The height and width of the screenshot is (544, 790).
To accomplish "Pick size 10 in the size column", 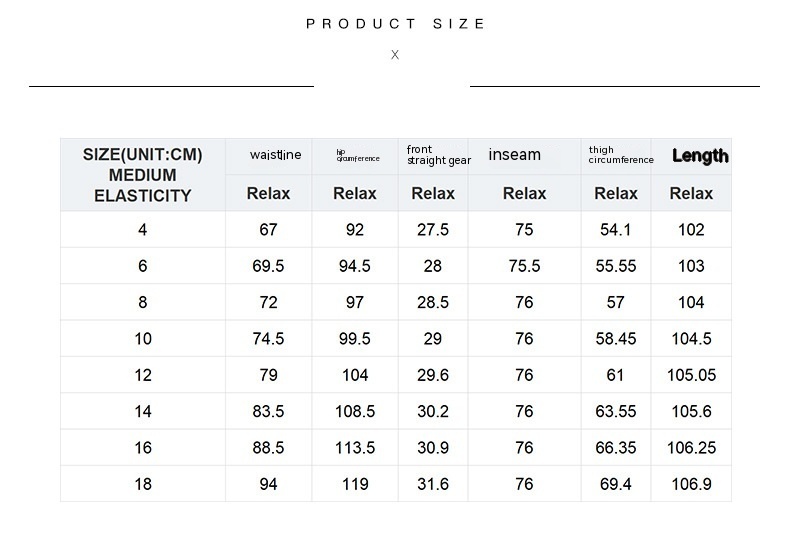I will pos(143,339).
